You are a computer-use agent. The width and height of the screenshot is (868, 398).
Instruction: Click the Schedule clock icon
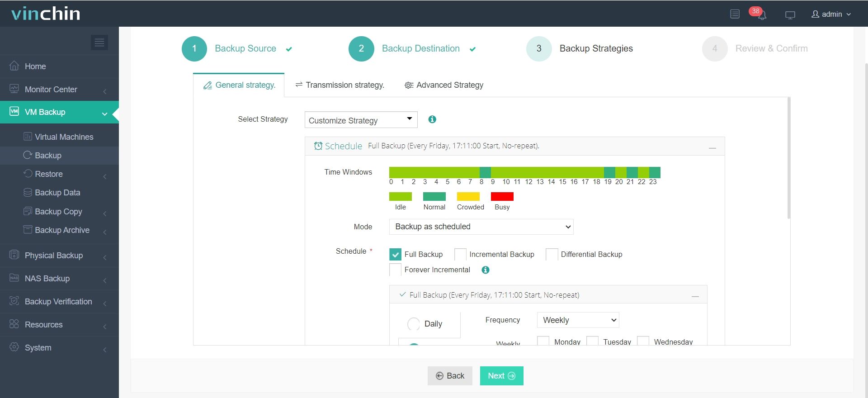[318, 146]
